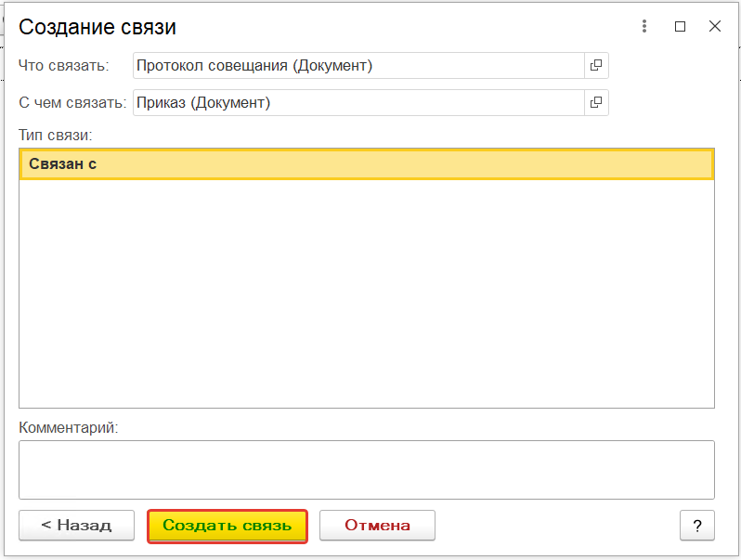This screenshot has height=560, width=741.
Task: Maximize the Создание связи dialog
Action: (x=680, y=27)
